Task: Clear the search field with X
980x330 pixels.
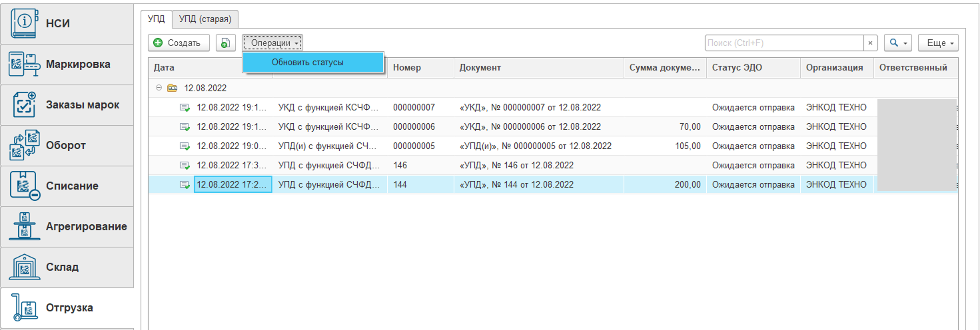Action: pos(870,43)
